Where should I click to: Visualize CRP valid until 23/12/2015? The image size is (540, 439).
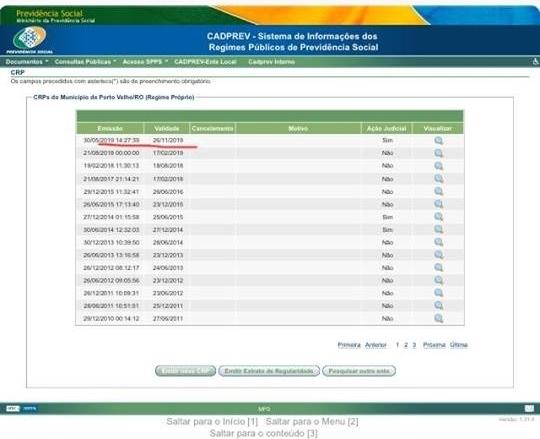point(438,204)
